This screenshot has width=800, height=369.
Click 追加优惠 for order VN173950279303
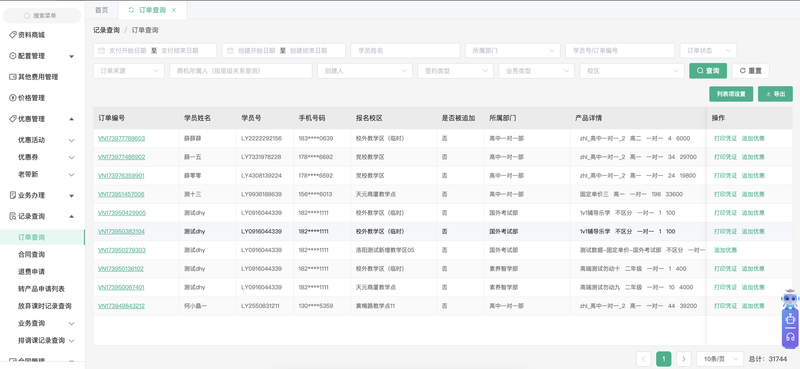tap(726, 250)
